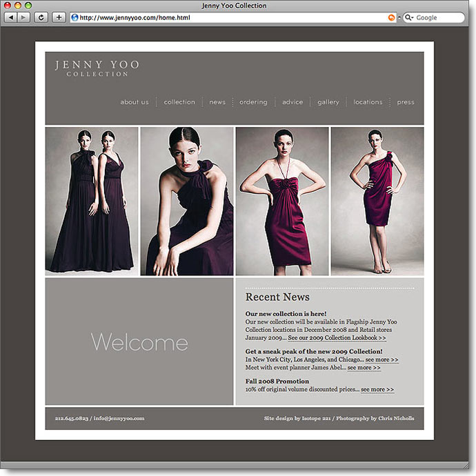Screen dimensions: 476x476
Task: Click photo of seated model in halter dress
Action: click(x=187, y=201)
